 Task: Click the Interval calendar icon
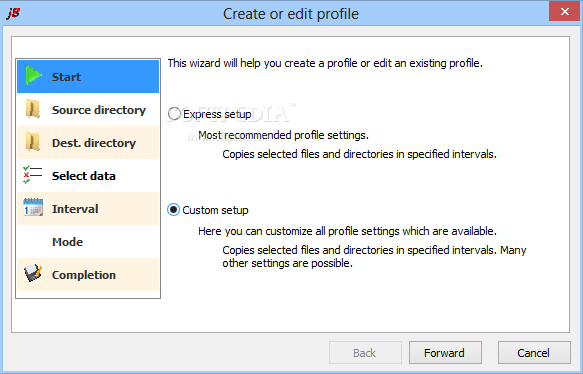click(x=33, y=207)
